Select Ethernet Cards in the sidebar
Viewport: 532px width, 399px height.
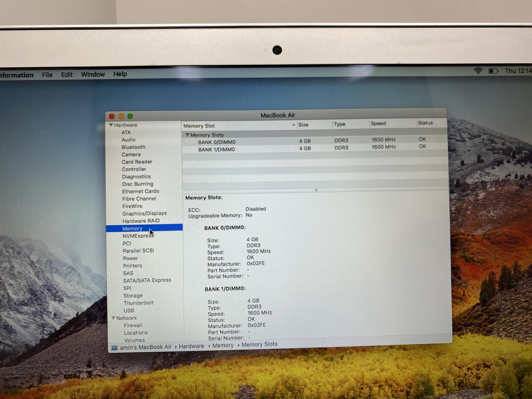(141, 191)
